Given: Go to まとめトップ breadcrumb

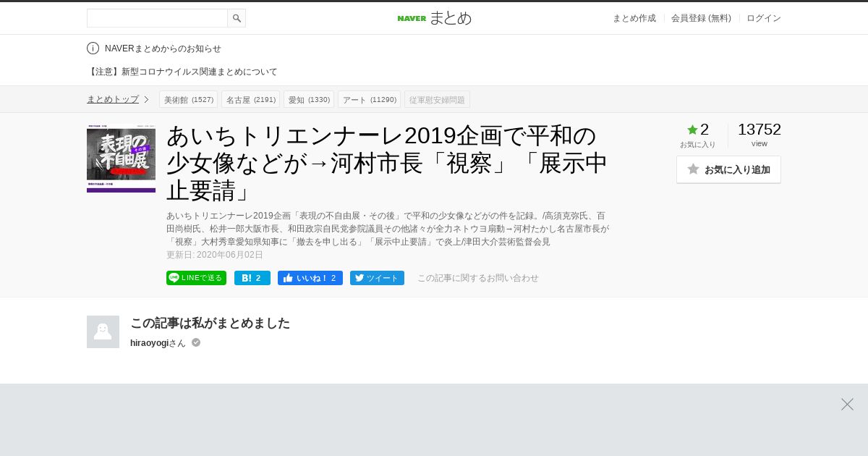Looking at the screenshot, I should (113, 99).
